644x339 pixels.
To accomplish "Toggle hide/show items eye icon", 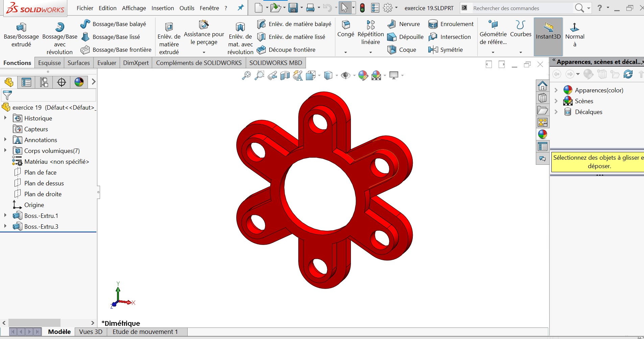I will pyautogui.click(x=345, y=75).
